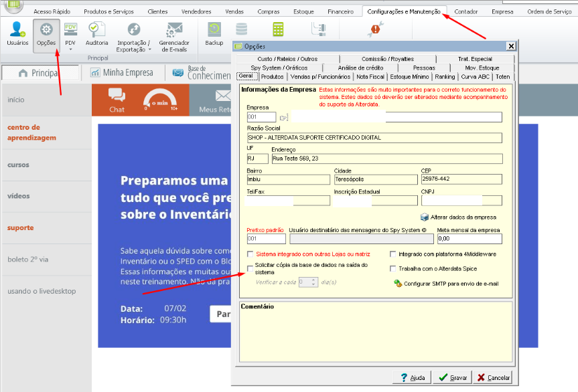The height and width of the screenshot is (392, 578).
Task: Open Estoque Mínimo tab
Action: click(x=409, y=76)
